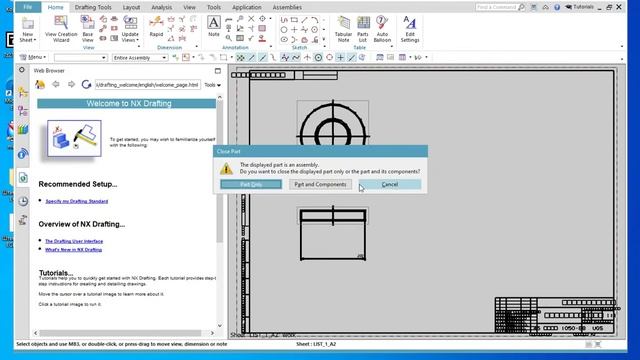The image size is (640, 360).
Task: Select the sketch Rectangle tool
Action: [x=294, y=20]
